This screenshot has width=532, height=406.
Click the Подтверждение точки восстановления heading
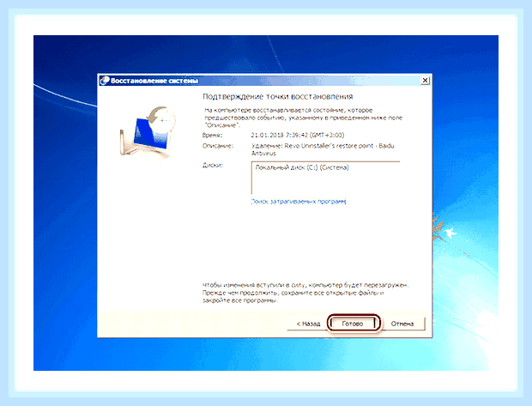coord(277,97)
